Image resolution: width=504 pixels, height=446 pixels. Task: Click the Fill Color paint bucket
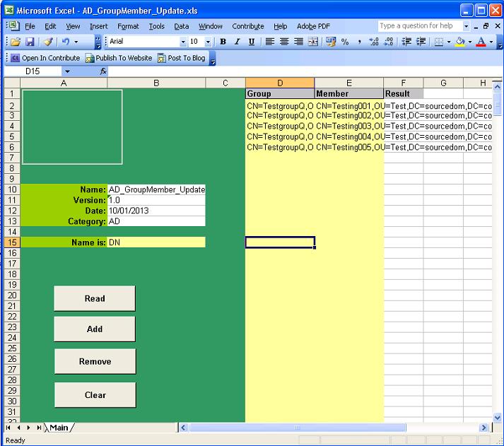[459, 42]
